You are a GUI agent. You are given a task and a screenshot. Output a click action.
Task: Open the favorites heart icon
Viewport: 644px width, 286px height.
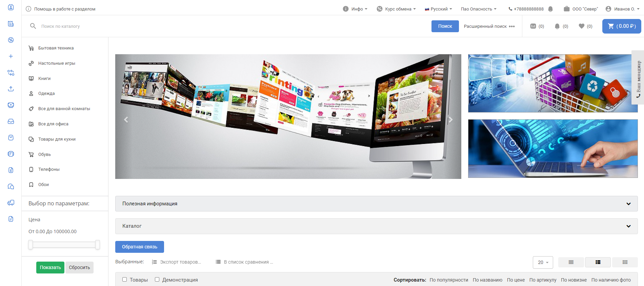582,26
